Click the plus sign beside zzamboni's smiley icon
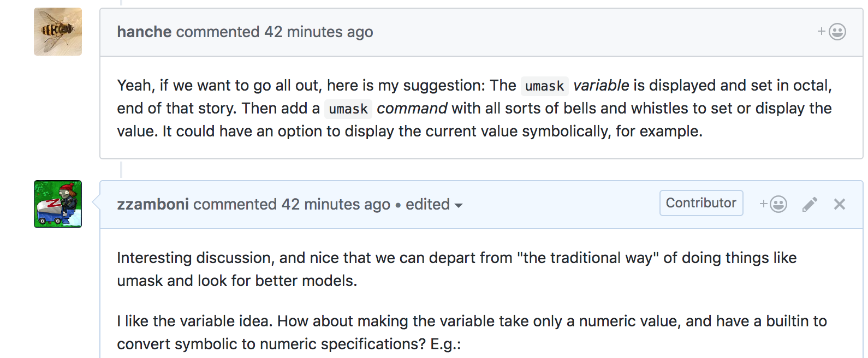The image size is (868, 358). tap(763, 204)
